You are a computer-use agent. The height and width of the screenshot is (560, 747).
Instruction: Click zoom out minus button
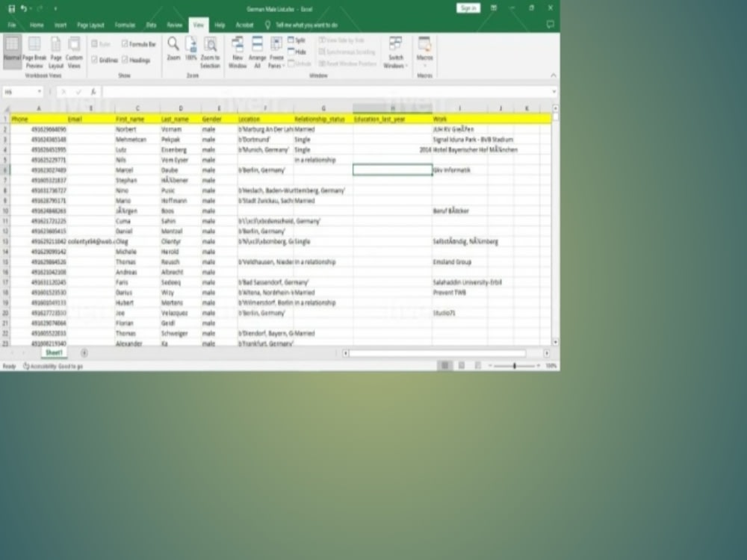pos(490,366)
